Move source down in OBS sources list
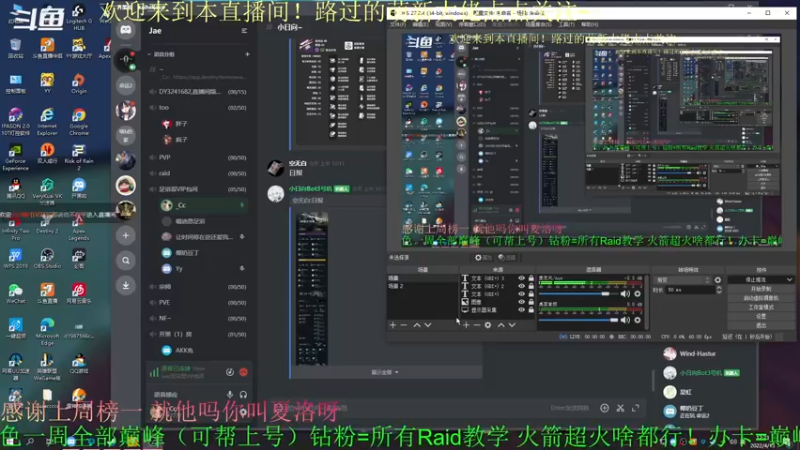The height and width of the screenshot is (450, 800). (x=512, y=325)
